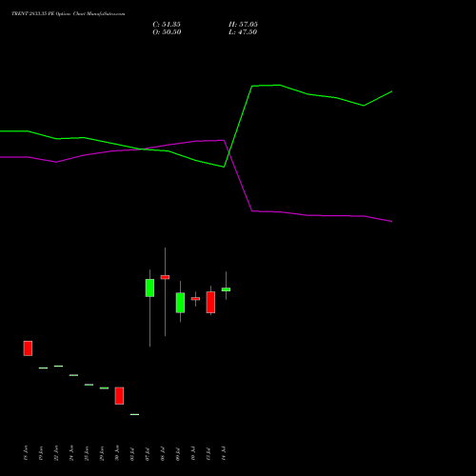The image size is (476, 476).
Task: Click the 22 Jun date label
Action: tap(56, 453)
